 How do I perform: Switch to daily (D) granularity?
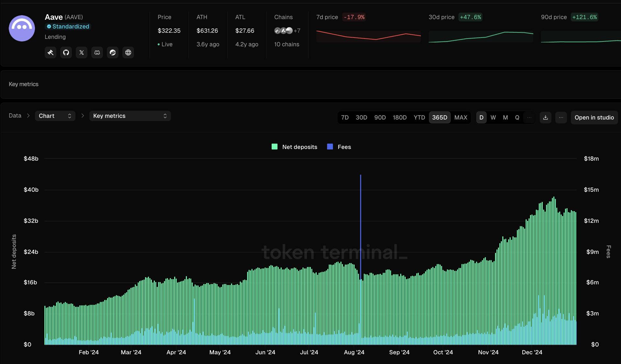coord(481,118)
